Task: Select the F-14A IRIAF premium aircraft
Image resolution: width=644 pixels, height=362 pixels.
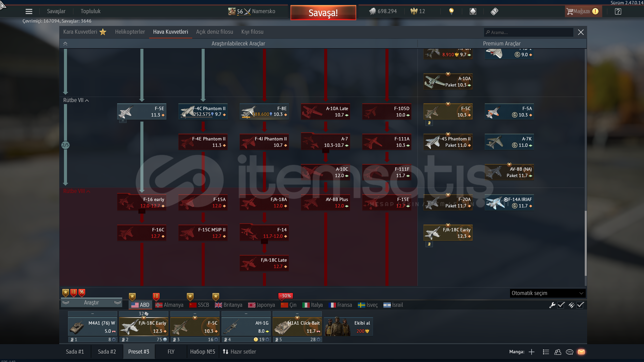Action: (509, 202)
